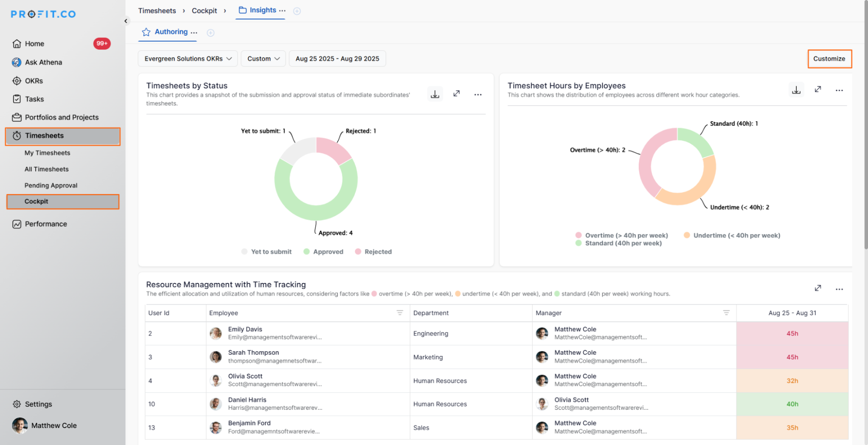Collapse the left sidebar with arrow
Viewport: 868px width, 445px height.
pos(126,21)
